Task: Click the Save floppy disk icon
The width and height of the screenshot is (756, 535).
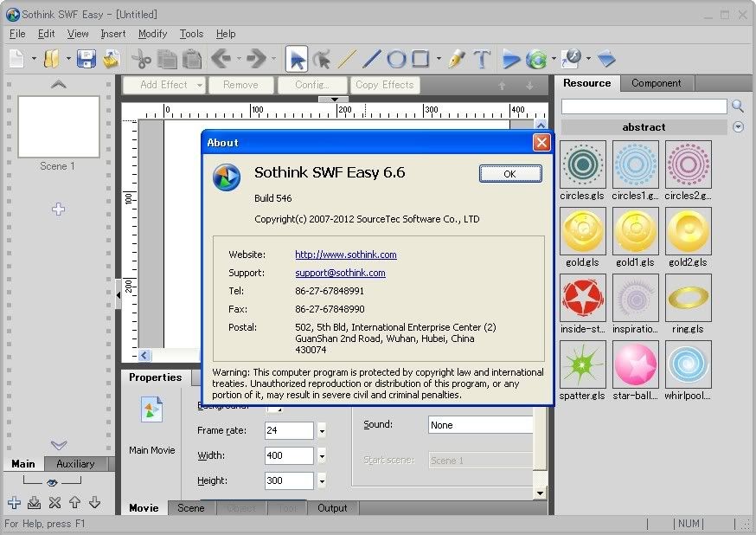Action: 86,59
